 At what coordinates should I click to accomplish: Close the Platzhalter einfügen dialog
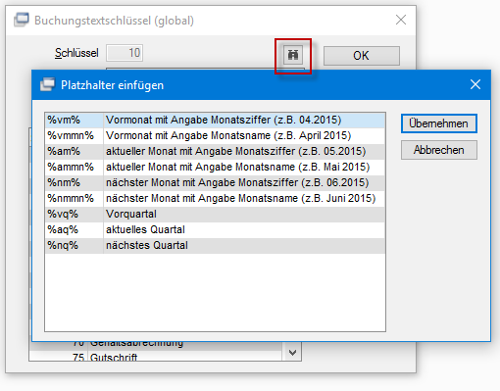point(475,84)
